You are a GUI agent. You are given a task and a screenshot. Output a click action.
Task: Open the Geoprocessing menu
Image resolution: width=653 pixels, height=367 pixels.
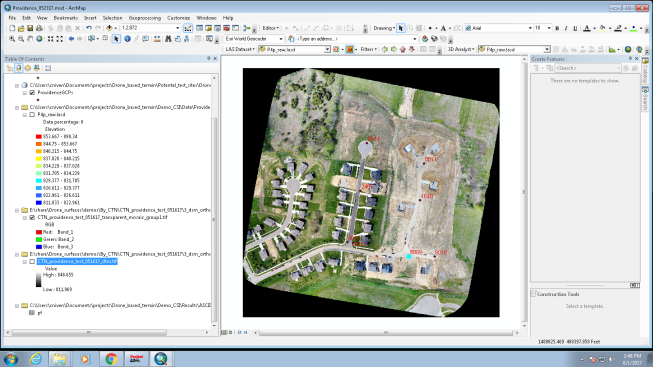[145, 18]
